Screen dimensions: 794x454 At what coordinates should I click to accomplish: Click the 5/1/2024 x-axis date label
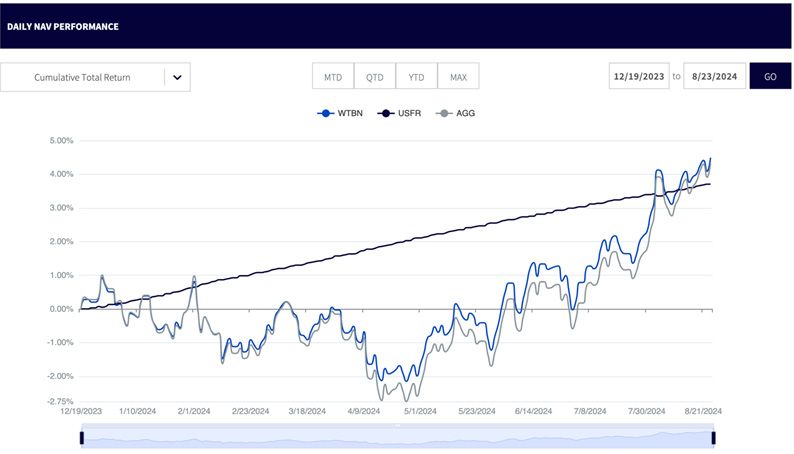click(420, 411)
